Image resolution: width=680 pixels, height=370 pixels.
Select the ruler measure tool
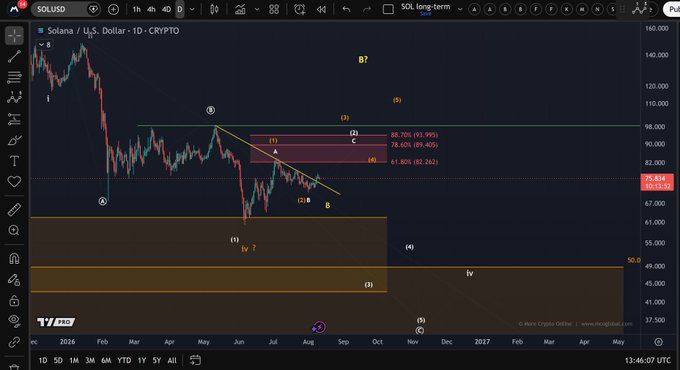pyautogui.click(x=14, y=210)
